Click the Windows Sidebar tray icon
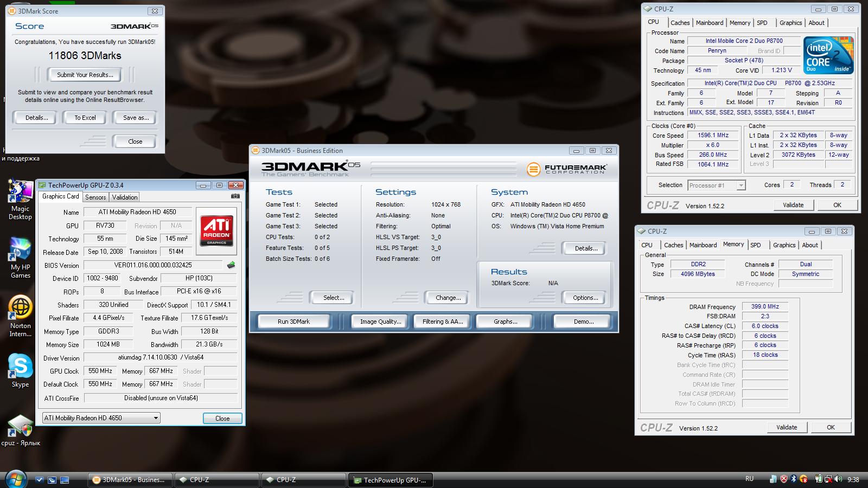This screenshot has height=488, width=868. 773,479
